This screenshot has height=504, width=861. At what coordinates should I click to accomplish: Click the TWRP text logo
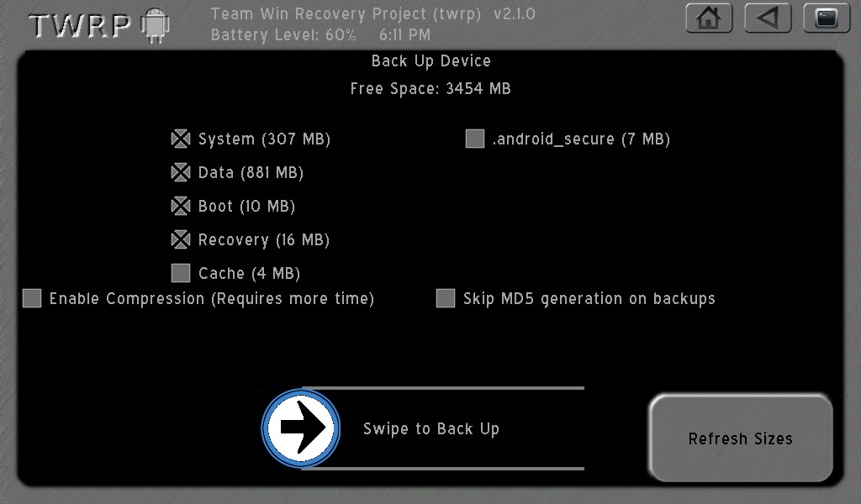(80, 25)
